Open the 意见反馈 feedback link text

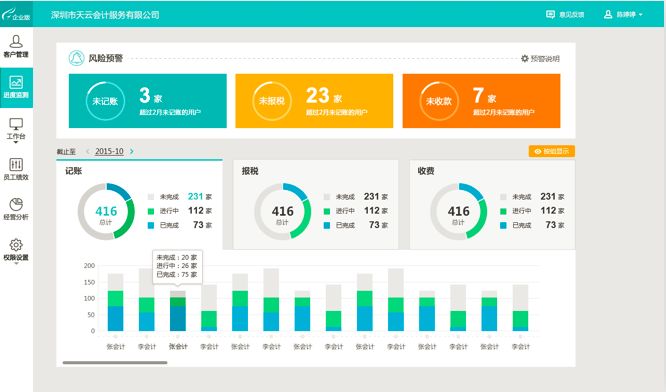(571, 14)
